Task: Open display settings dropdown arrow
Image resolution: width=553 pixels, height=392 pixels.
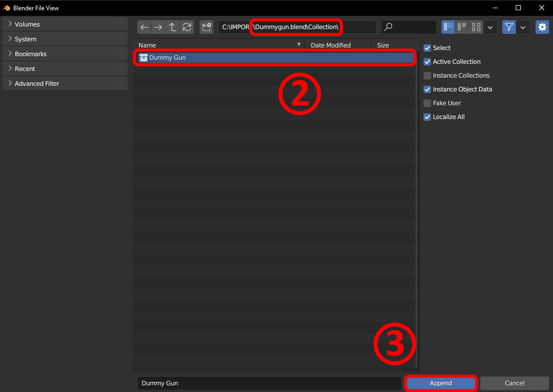Action: 490,27
